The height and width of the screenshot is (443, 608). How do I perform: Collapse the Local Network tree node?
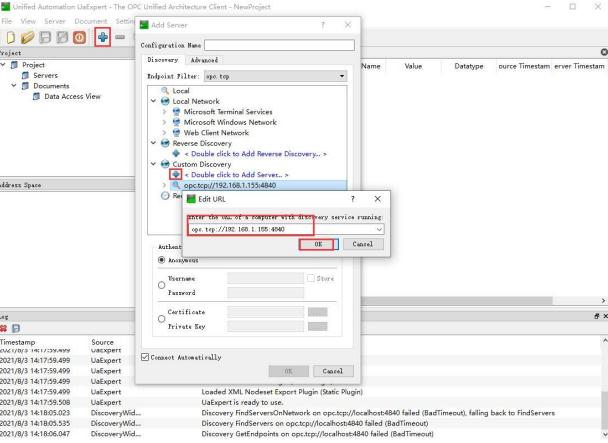(x=154, y=101)
